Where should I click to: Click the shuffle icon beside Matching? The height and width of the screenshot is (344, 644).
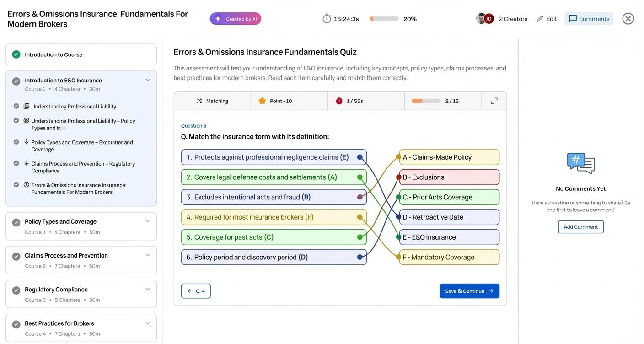pyautogui.click(x=198, y=100)
